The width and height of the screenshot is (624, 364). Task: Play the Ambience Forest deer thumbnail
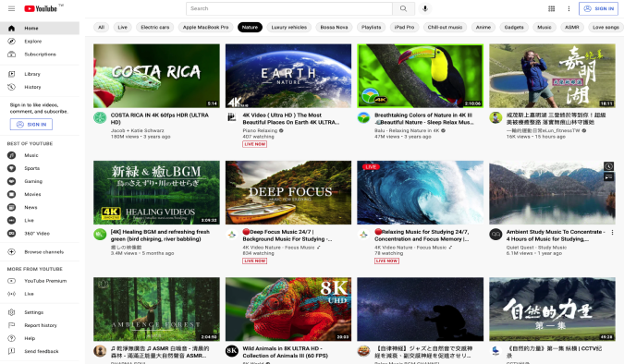[156, 309]
